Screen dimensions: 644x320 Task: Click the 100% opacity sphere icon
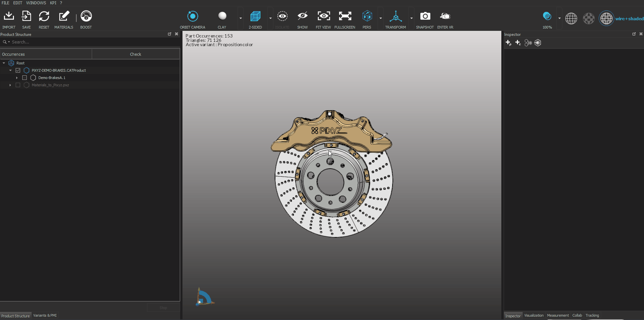[547, 16]
